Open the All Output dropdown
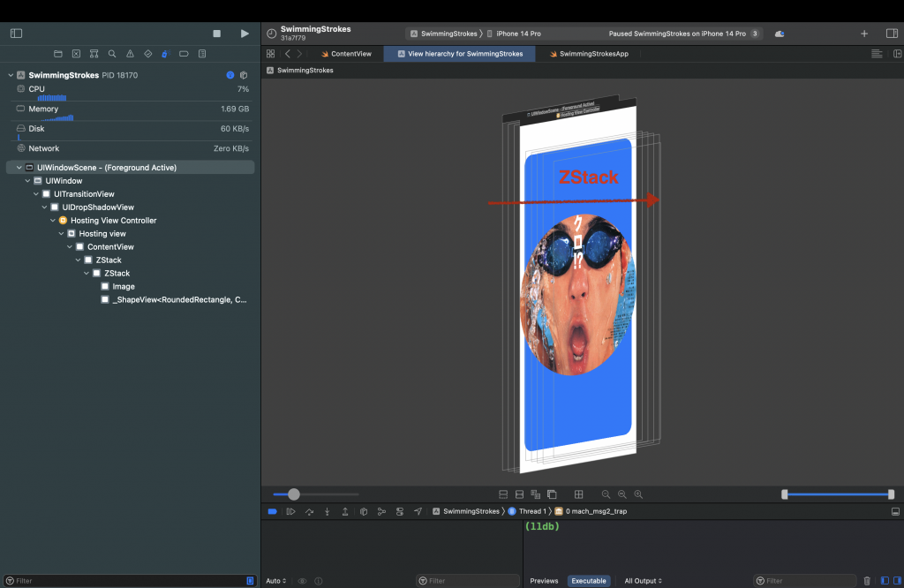Screen dimensions: 904x588 pyautogui.click(x=643, y=581)
